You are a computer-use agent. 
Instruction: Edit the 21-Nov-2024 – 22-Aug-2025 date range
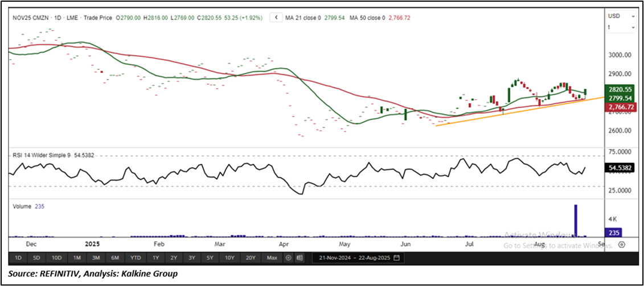click(x=358, y=258)
